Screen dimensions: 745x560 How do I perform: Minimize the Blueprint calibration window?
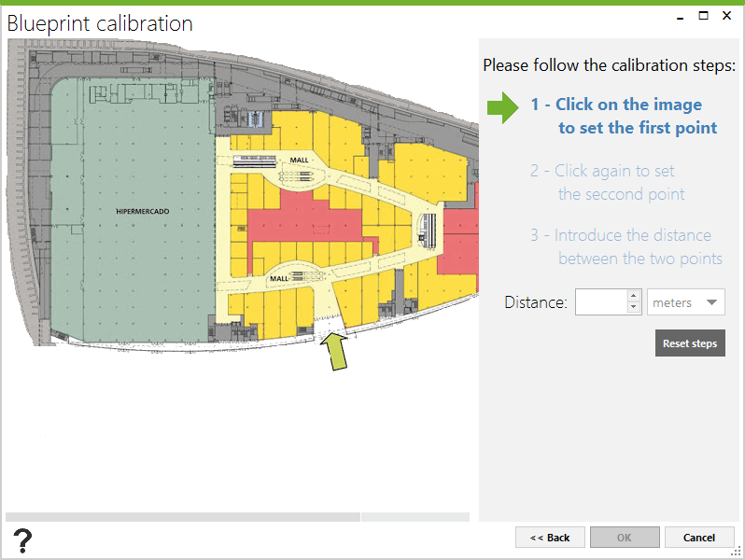(681, 17)
